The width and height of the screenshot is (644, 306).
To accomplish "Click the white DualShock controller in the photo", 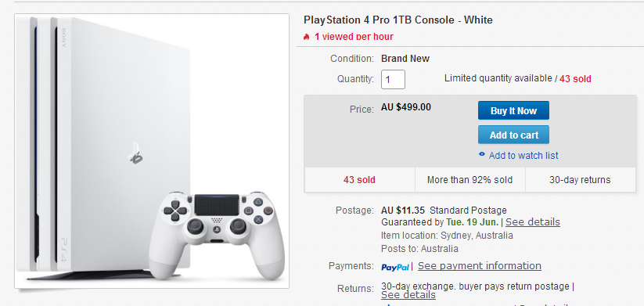I will [217, 234].
